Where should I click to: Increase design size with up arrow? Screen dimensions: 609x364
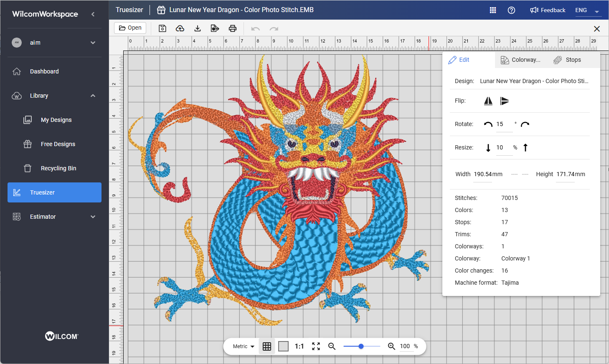click(x=525, y=147)
